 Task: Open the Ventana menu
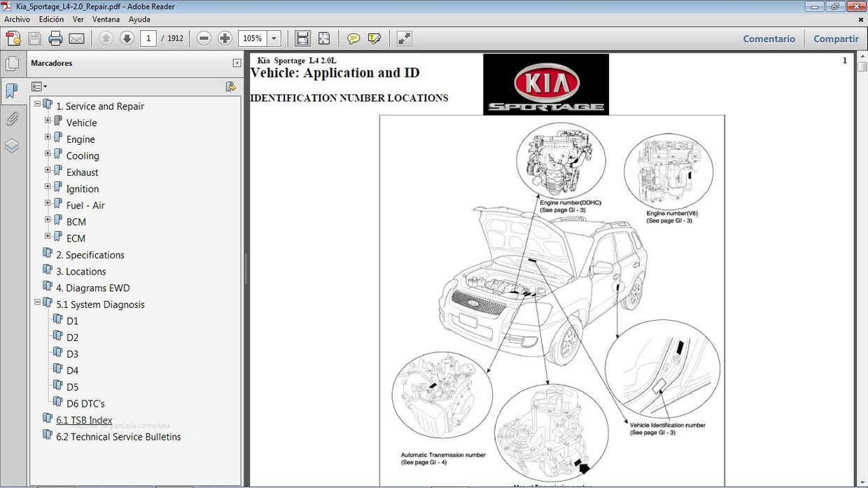[106, 19]
